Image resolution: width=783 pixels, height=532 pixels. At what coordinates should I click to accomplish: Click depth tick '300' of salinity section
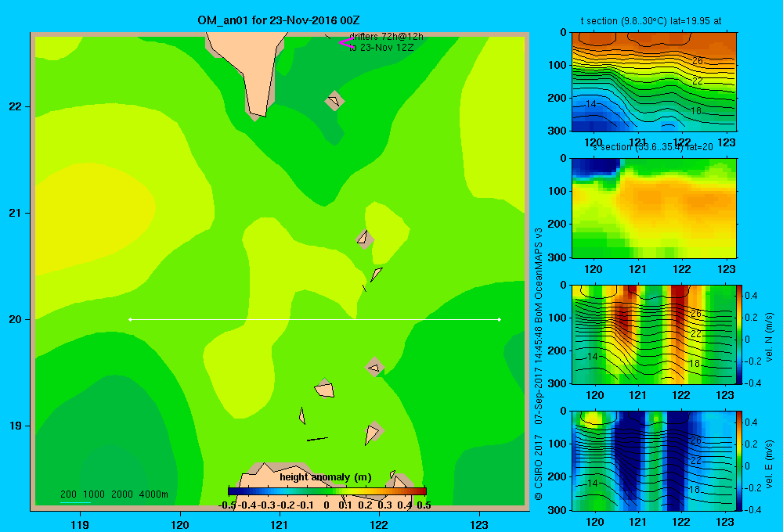(557, 257)
